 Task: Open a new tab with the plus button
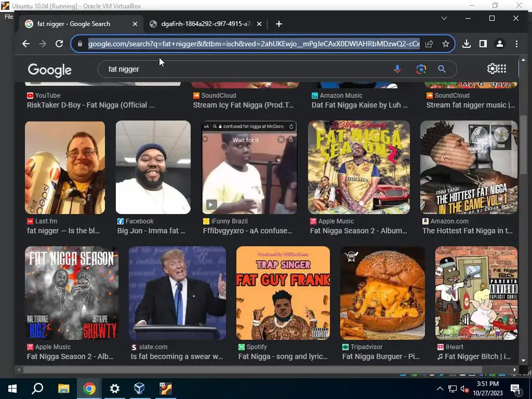(279, 24)
